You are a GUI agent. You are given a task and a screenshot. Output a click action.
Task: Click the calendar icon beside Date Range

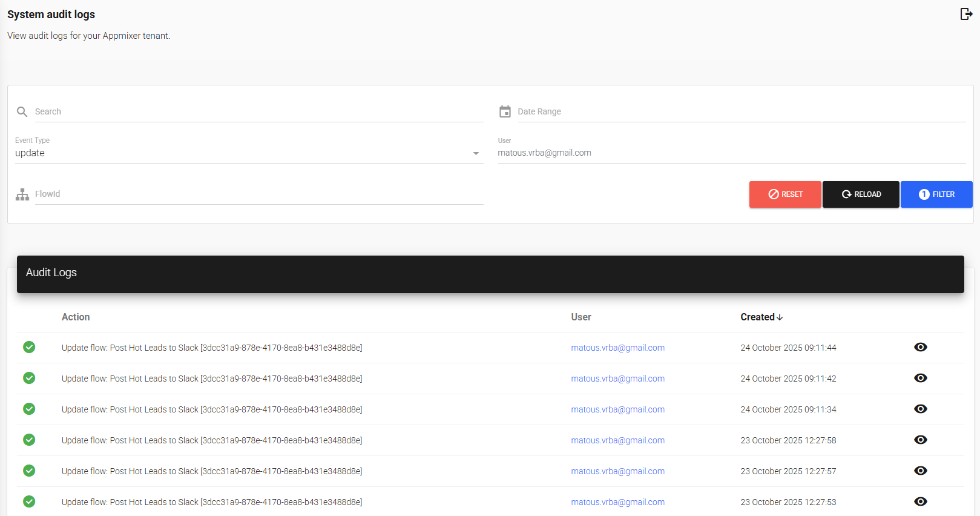505,112
